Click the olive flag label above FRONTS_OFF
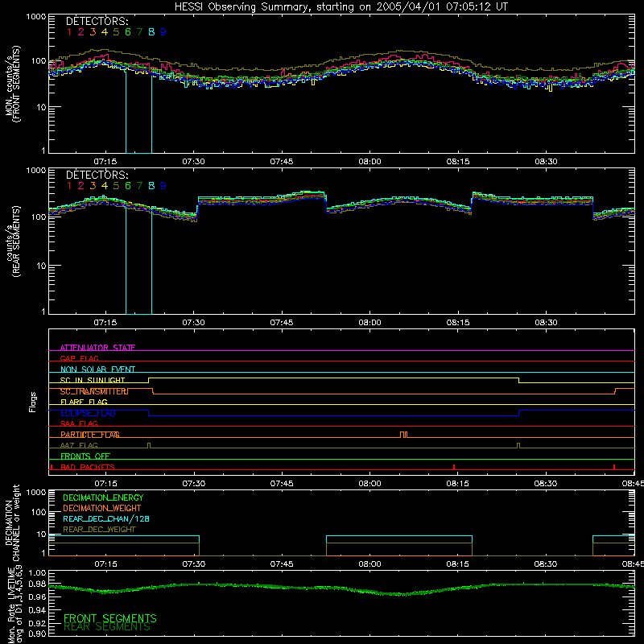This screenshot has height=644, width=644. coord(79,445)
